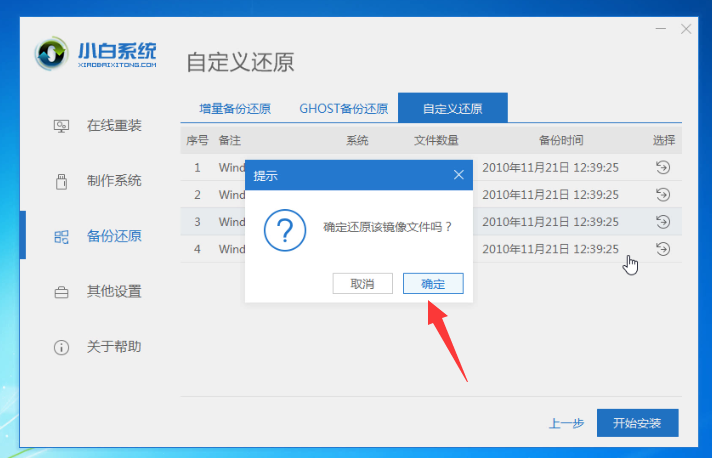Click the 小白系统 logo
The image size is (712, 458).
click(x=96, y=54)
